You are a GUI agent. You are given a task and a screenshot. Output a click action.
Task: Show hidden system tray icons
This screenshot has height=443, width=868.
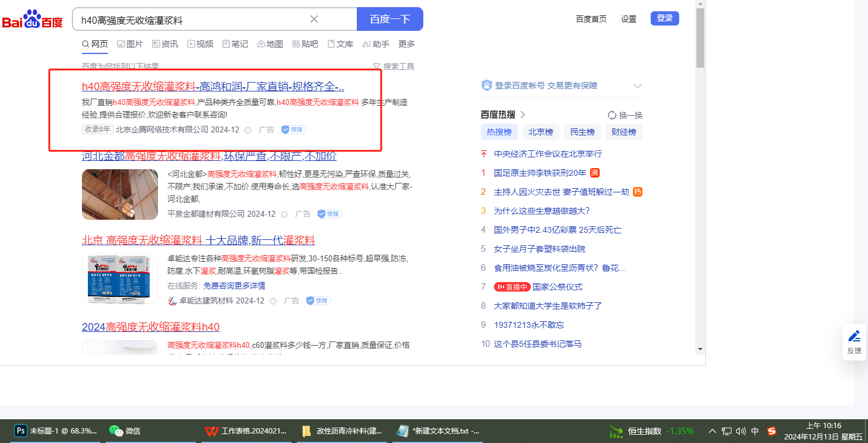(x=712, y=431)
